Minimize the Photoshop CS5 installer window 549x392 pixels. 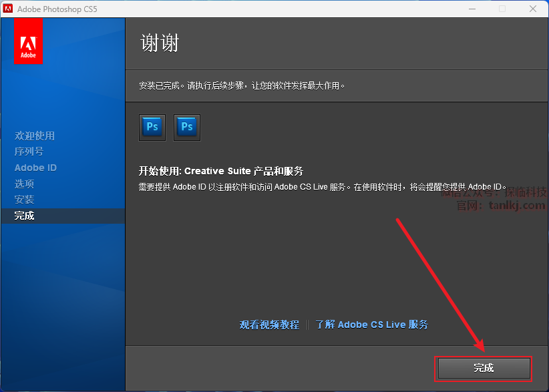[472, 9]
